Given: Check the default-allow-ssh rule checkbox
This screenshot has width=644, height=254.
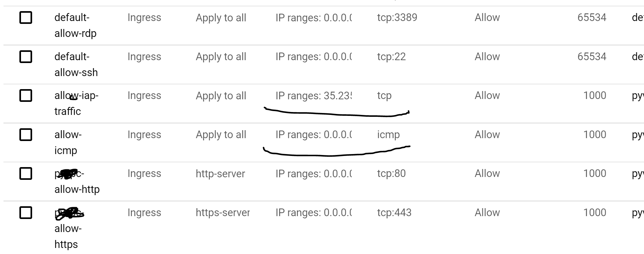Looking at the screenshot, I should click(26, 57).
